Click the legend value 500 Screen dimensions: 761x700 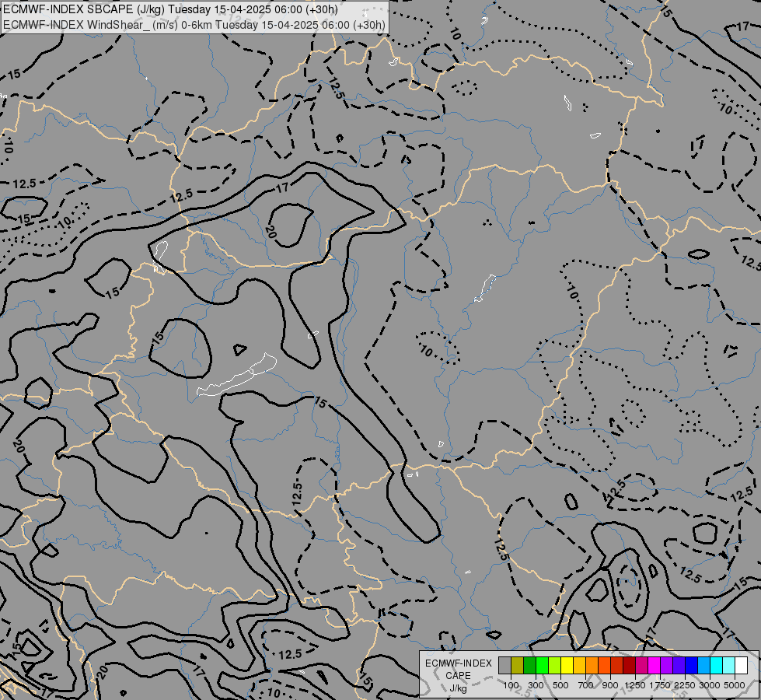pyautogui.click(x=560, y=685)
